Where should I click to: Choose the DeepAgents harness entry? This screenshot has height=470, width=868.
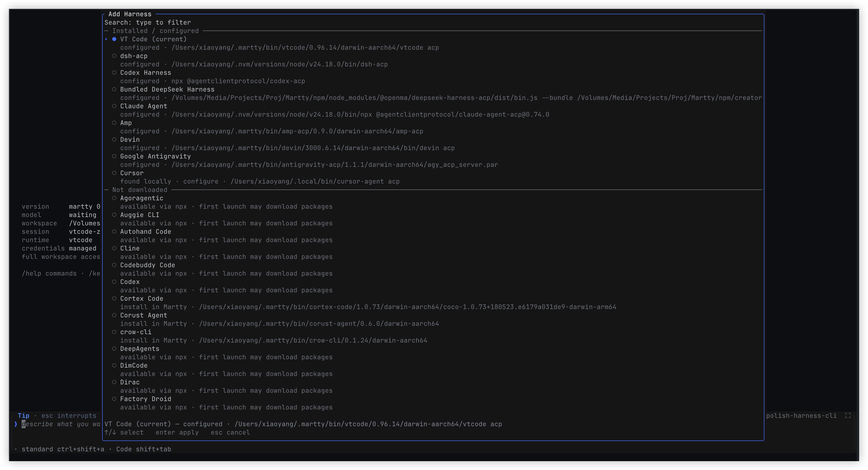tap(140, 349)
